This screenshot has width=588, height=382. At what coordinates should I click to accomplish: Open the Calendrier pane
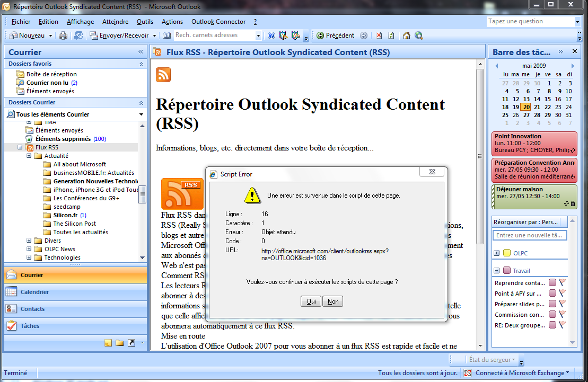(x=34, y=292)
